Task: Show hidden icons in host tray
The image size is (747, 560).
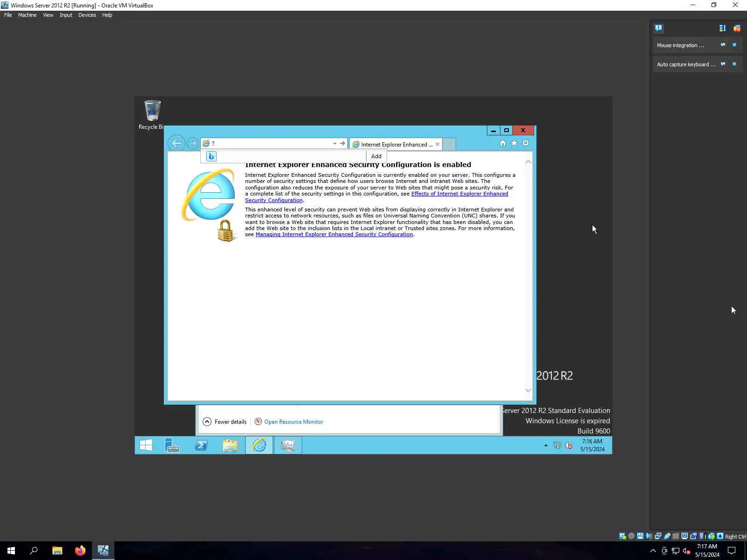Action: coord(653,551)
